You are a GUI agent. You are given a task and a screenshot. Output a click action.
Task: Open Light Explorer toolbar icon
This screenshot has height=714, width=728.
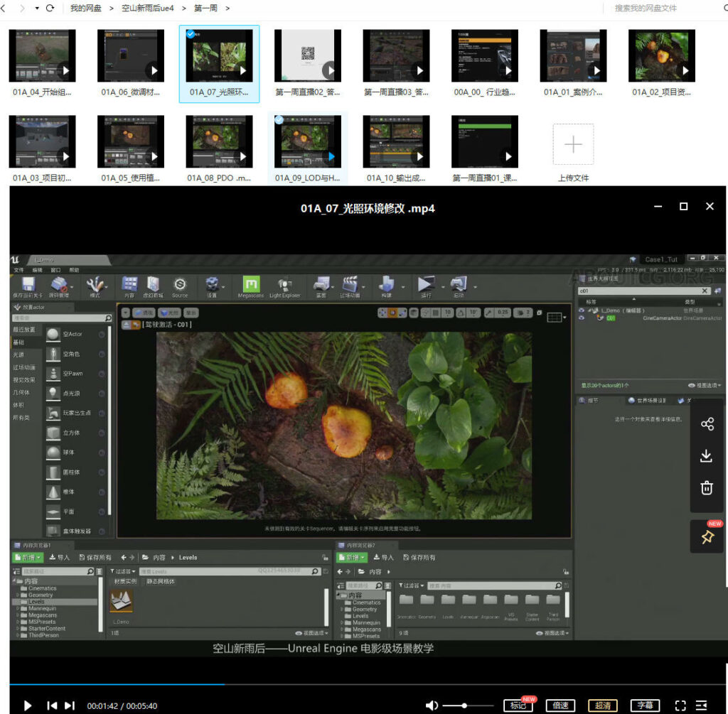pos(284,287)
